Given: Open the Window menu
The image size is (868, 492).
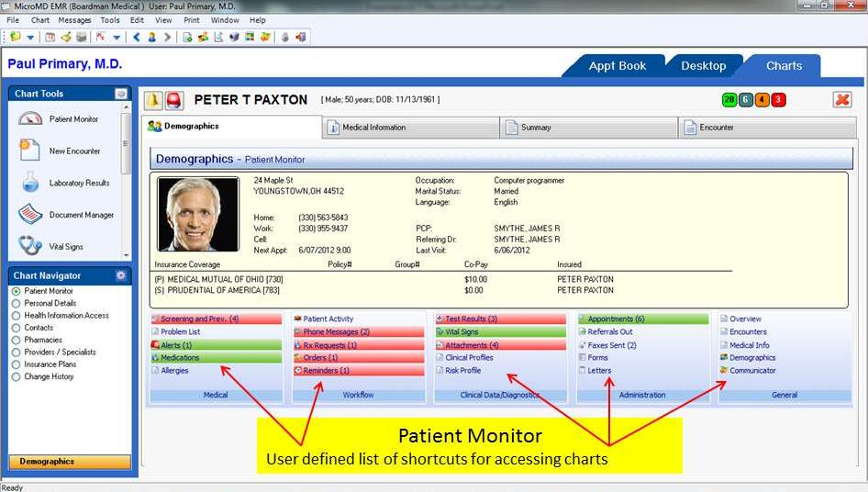Looking at the screenshot, I should point(225,20).
